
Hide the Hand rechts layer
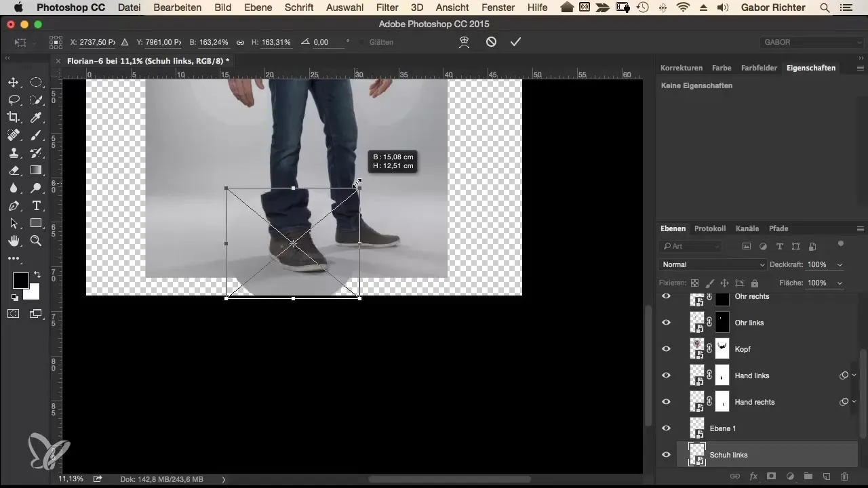pos(666,402)
